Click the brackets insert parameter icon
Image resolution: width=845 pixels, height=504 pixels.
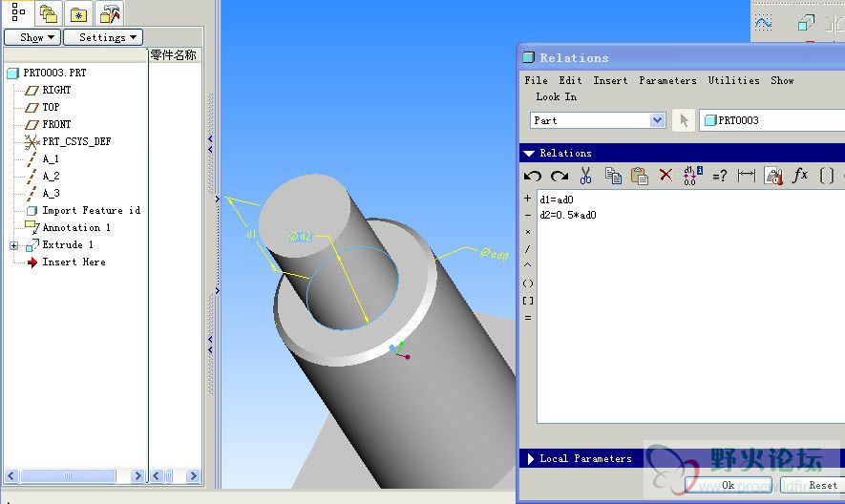click(x=826, y=176)
